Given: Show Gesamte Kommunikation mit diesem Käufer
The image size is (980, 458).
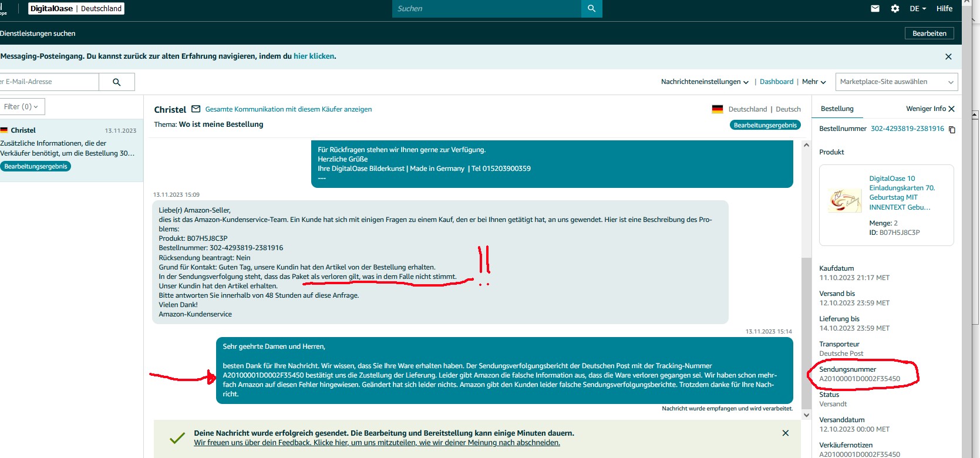Looking at the screenshot, I should (x=288, y=109).
